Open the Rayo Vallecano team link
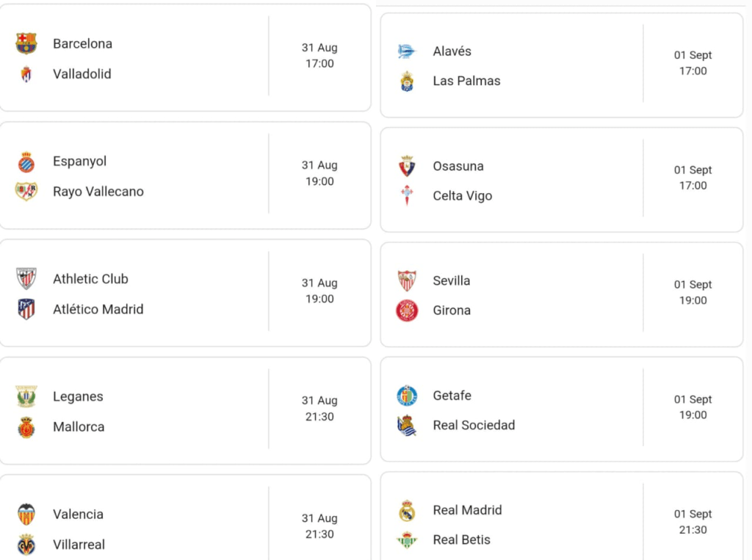The image size is (752, 560). pyautogui.click(x=98, y=192)
